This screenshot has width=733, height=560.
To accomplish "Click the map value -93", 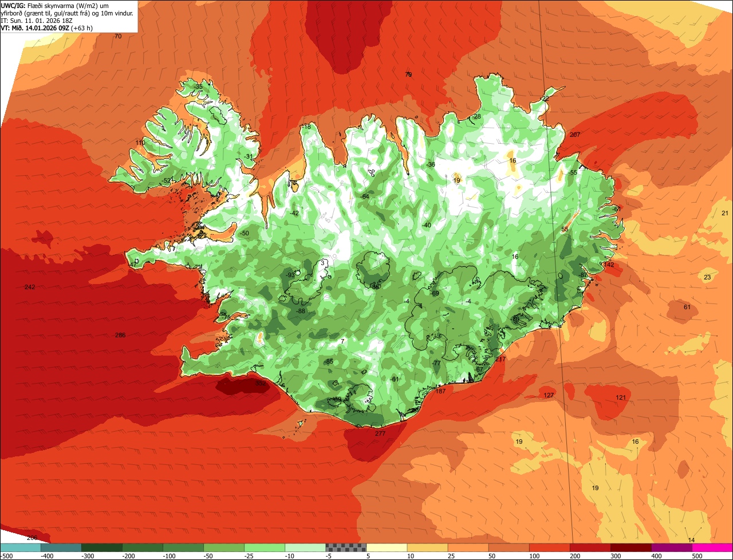I will [290, 275].
